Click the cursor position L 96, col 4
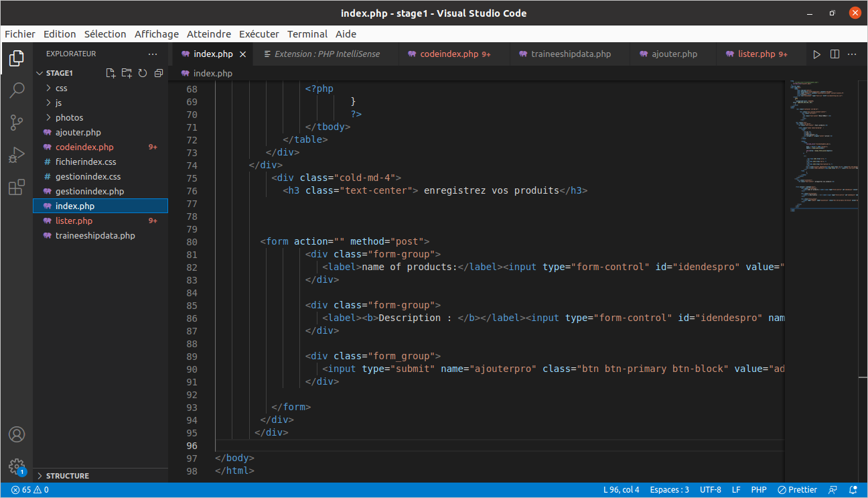The image size is (868, 498). pyautogui.click(x=621, y=490)
